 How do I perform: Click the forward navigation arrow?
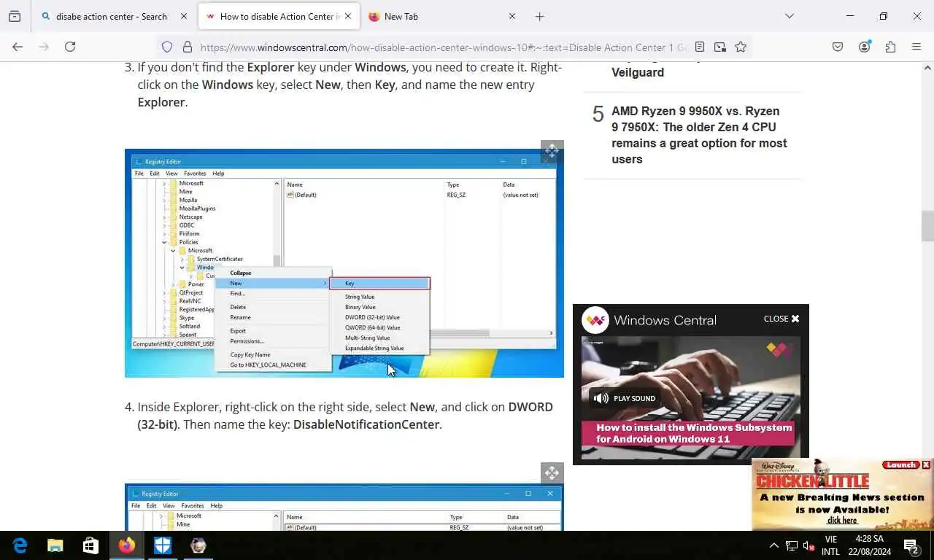[44, 47]
